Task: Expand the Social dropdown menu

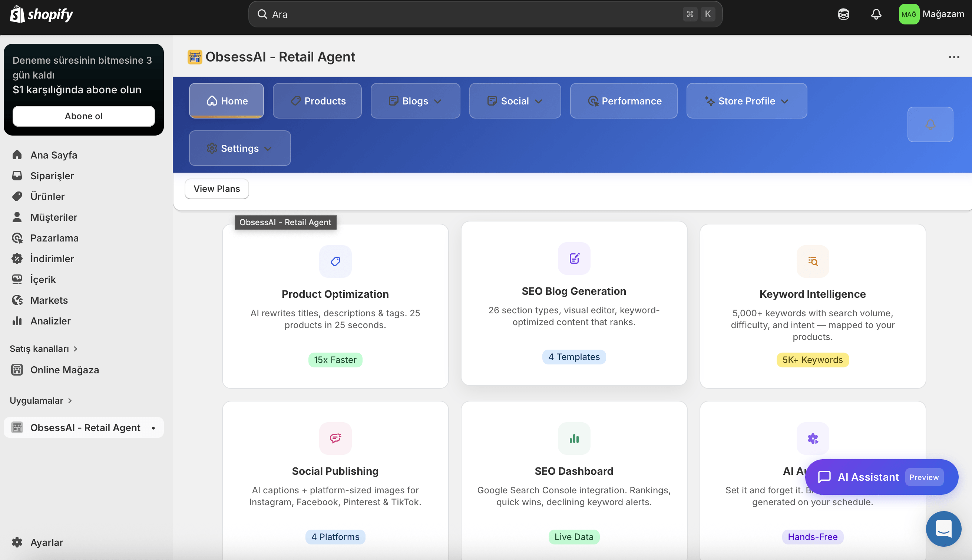Action: click(x=515, y=101)
